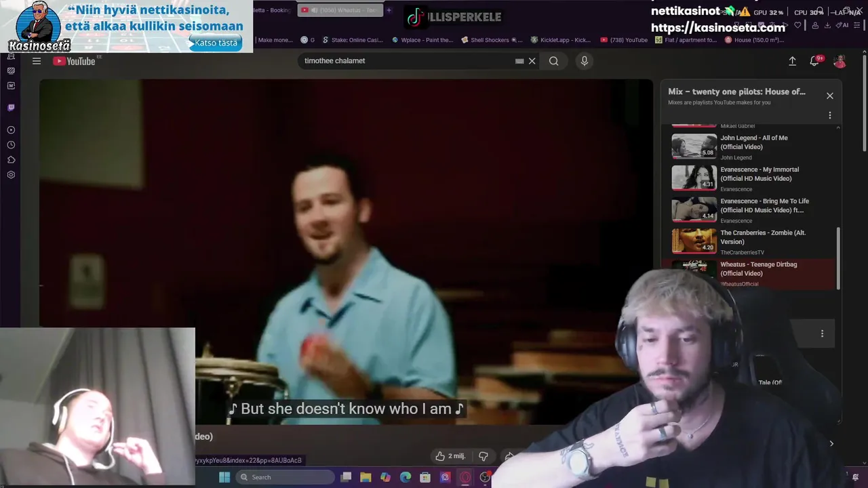Switch to the Wheatus YouTube browser tab
This screenshot has height=488, width=868.
[x=339, y=10]
